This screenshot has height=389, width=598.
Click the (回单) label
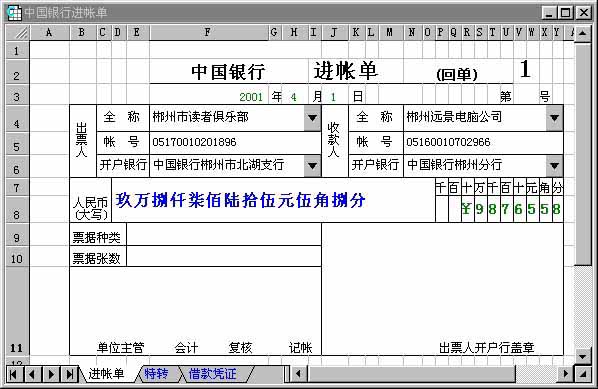(x=457, y=74)
